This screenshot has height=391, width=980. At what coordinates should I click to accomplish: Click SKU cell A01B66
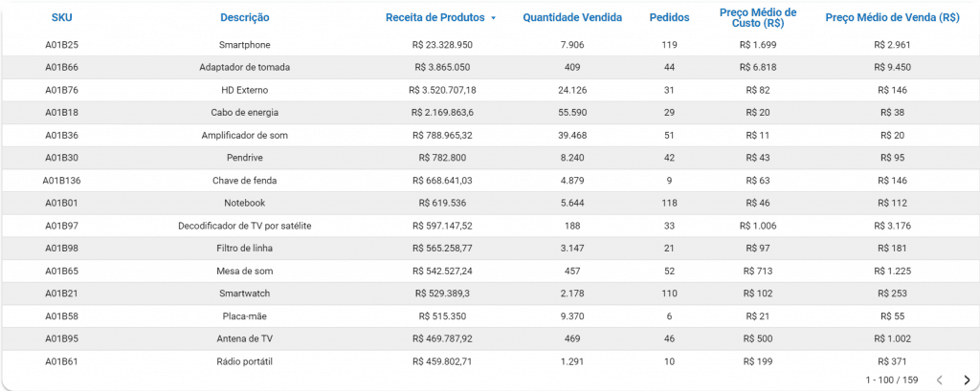pyautogui.click(x=61, y=67)
